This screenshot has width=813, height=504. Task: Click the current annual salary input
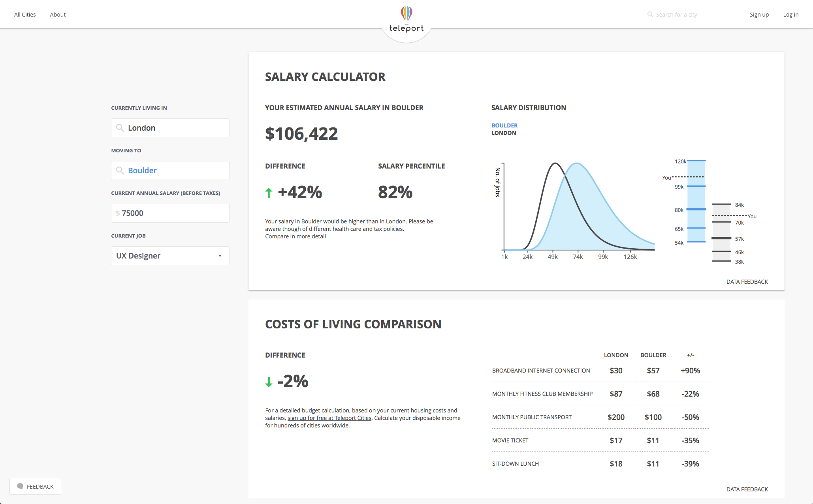174,213
